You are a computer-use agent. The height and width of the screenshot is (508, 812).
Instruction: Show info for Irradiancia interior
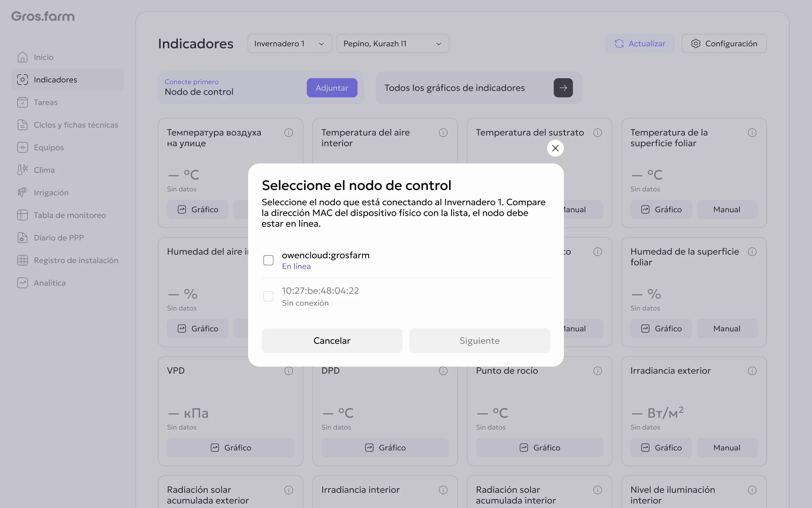coord(443,490)
